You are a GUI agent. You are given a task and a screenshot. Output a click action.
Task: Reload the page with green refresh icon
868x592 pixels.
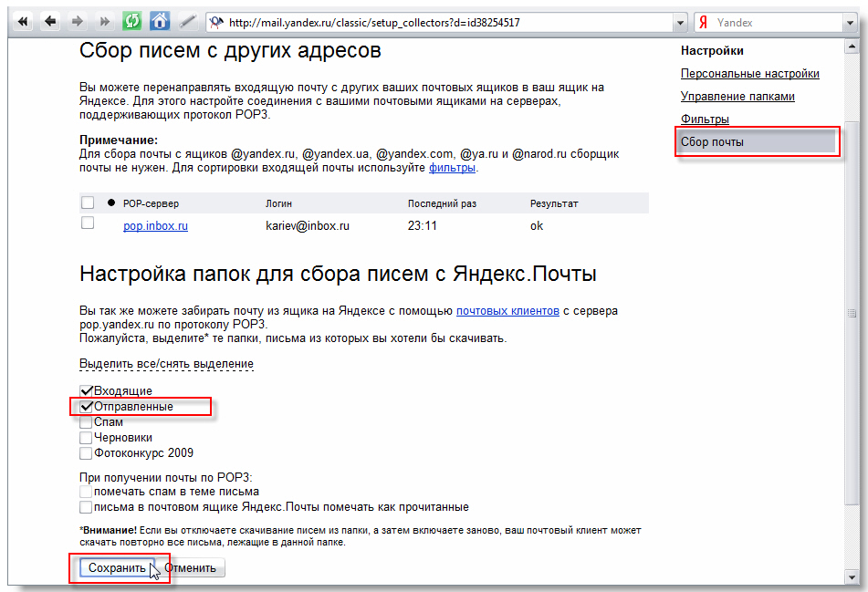pos(131,22)
